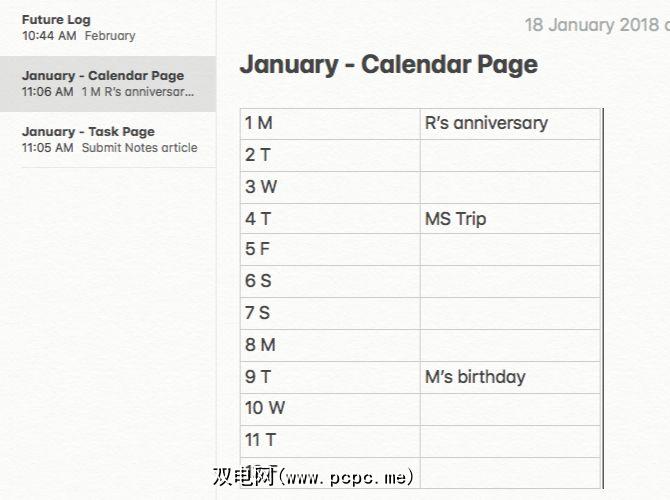This screenshot has width=670, height=500.
Task: Select the 9 T day cell
Action: coord(330,377)
